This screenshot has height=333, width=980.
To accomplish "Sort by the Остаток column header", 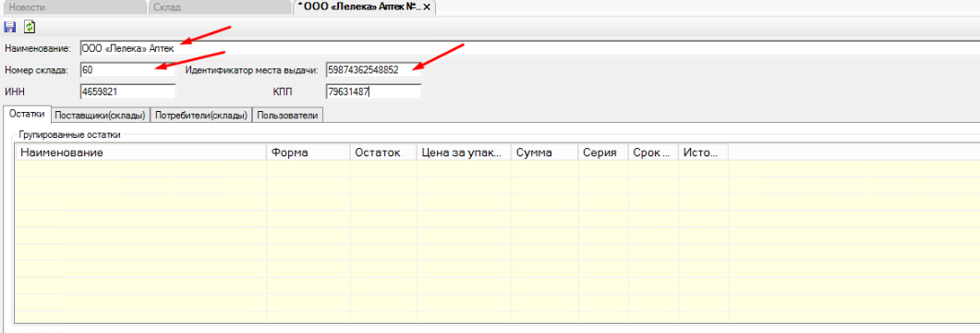I will [383, 153].
